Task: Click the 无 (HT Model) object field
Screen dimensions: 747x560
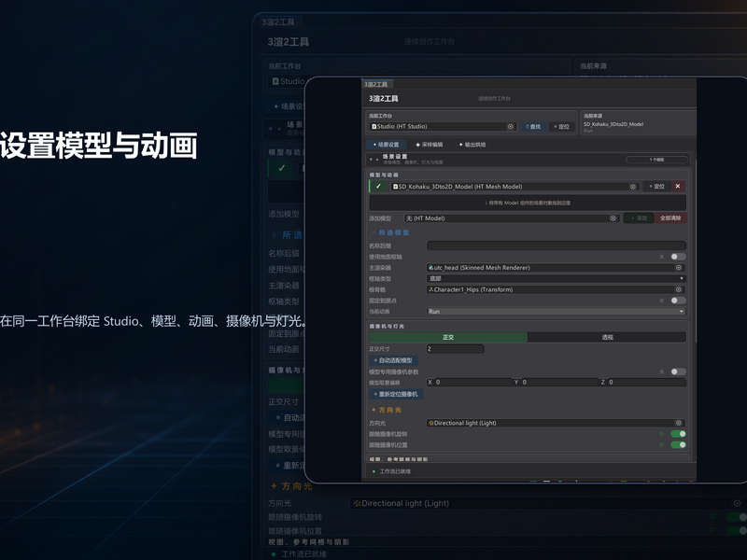Action: pyautogui.click(x=511, y=218)
